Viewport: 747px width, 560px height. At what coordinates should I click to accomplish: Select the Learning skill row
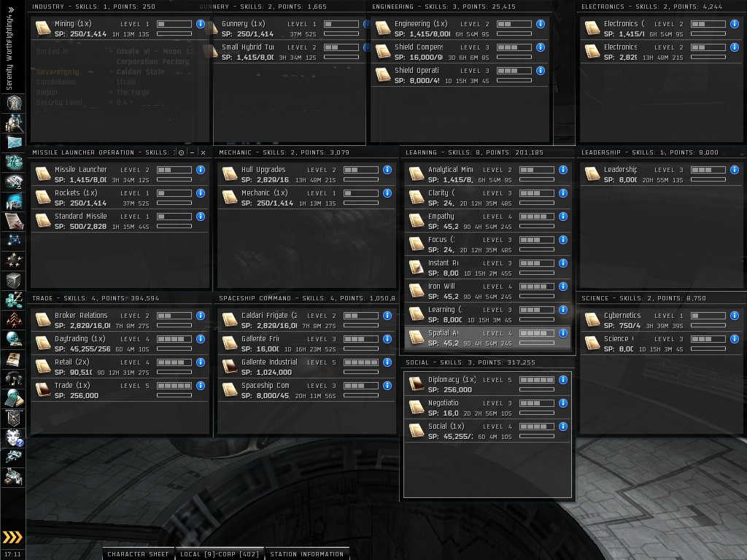click(x=488, y=314)
